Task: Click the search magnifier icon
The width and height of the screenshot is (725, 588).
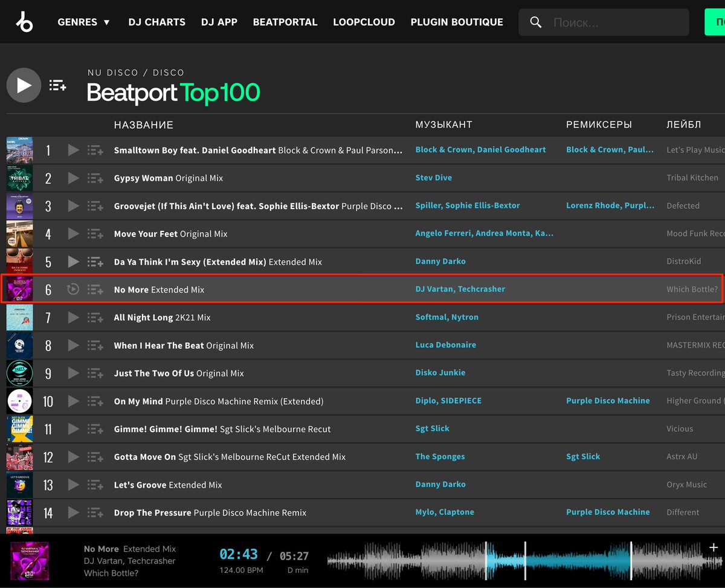Action: pos(536,22)
